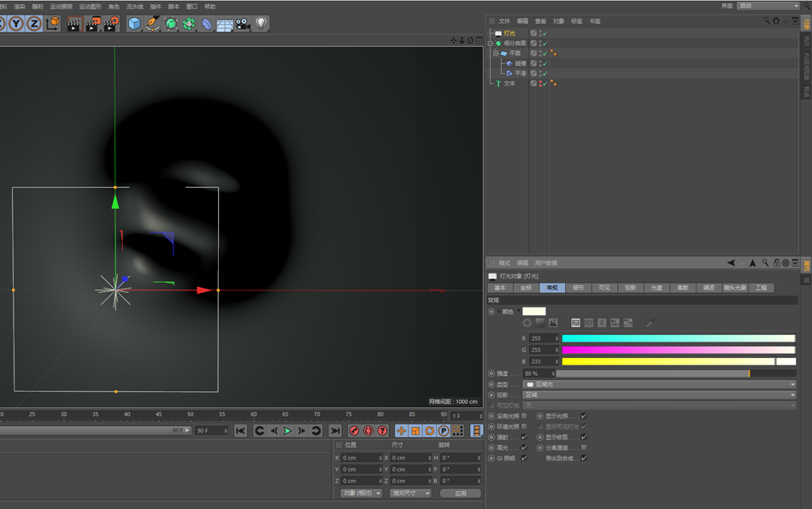This screenshot has height=509, width=812.
Task: Toggle the 显示修剪 checkbox
Action: pyautogui.click(x=584, y=437)
